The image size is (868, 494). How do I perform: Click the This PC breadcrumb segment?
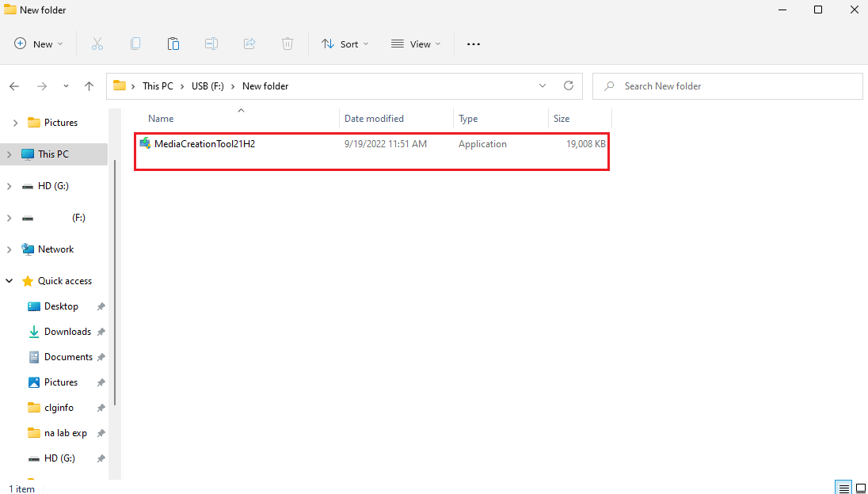coord(158,86)
